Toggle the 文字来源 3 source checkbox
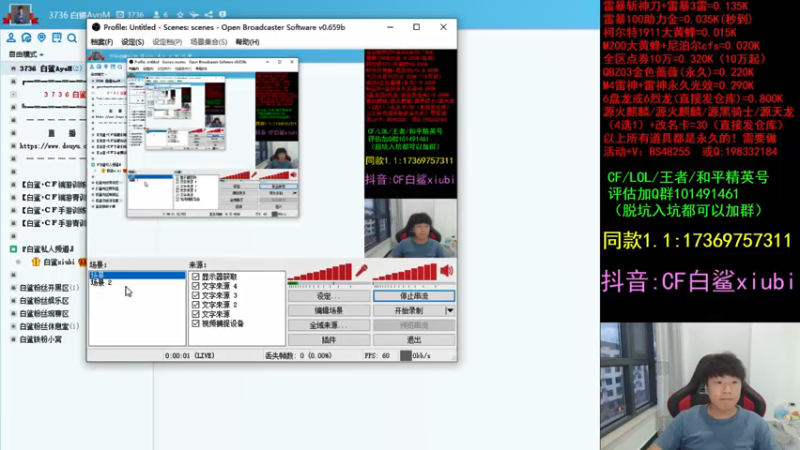This screenshot has height=450, width=800. [195, 295]
